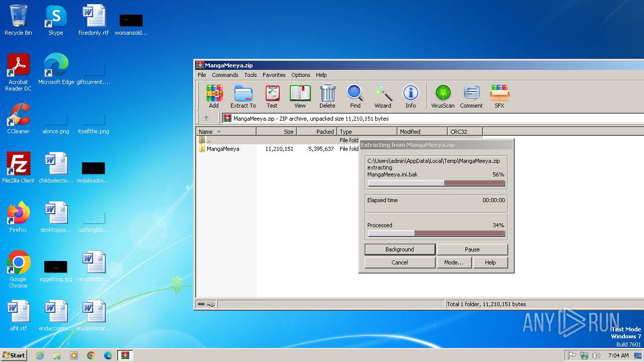
Task: Click the Background button in extraction dialog
Action: (x=399, y=249)
